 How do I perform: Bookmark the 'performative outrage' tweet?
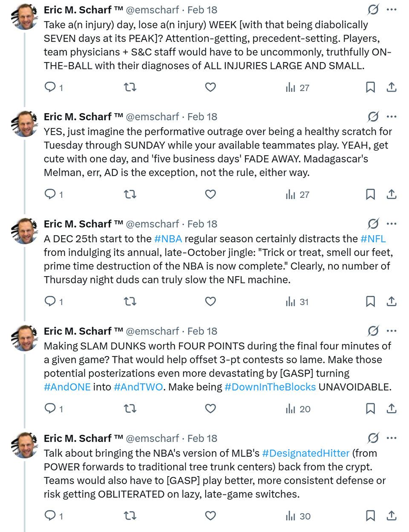point(370,194)
